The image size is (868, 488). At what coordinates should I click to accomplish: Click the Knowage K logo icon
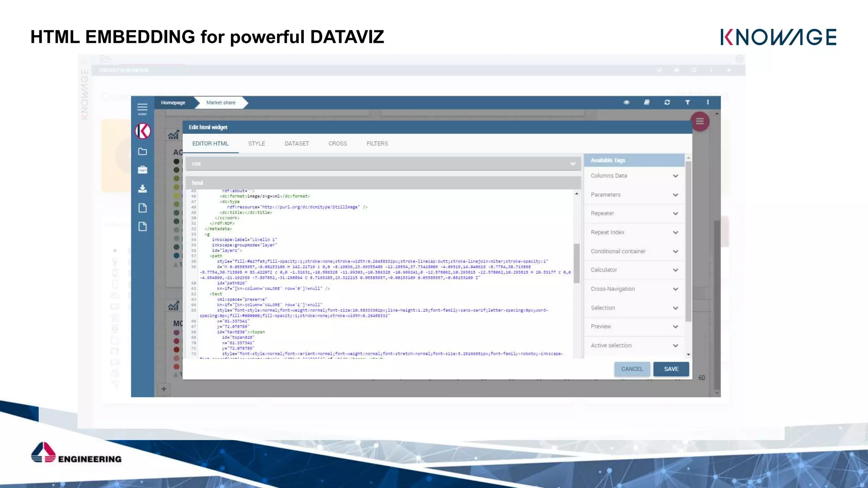coord(143,131)
